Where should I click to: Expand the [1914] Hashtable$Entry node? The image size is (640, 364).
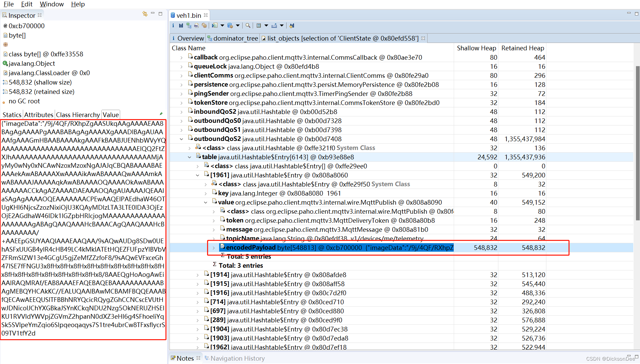198,274
